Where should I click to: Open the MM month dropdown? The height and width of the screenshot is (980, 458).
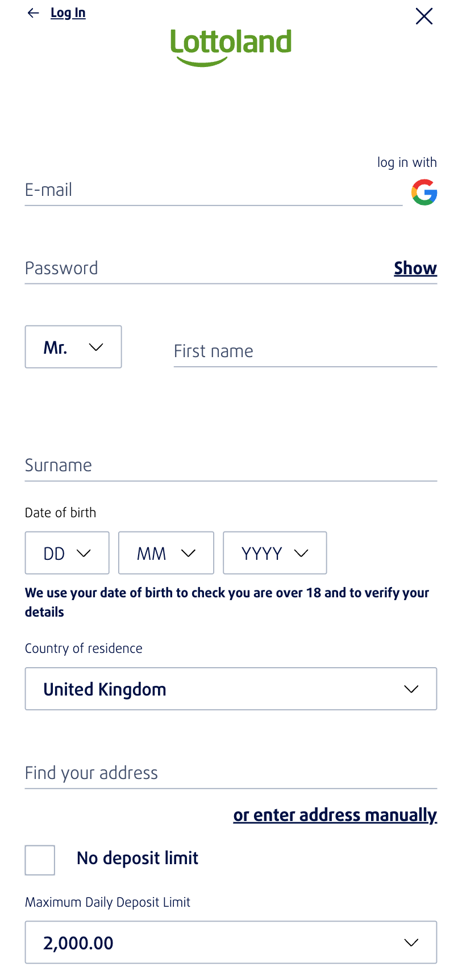pyautogui.click(x=165, y=552)
